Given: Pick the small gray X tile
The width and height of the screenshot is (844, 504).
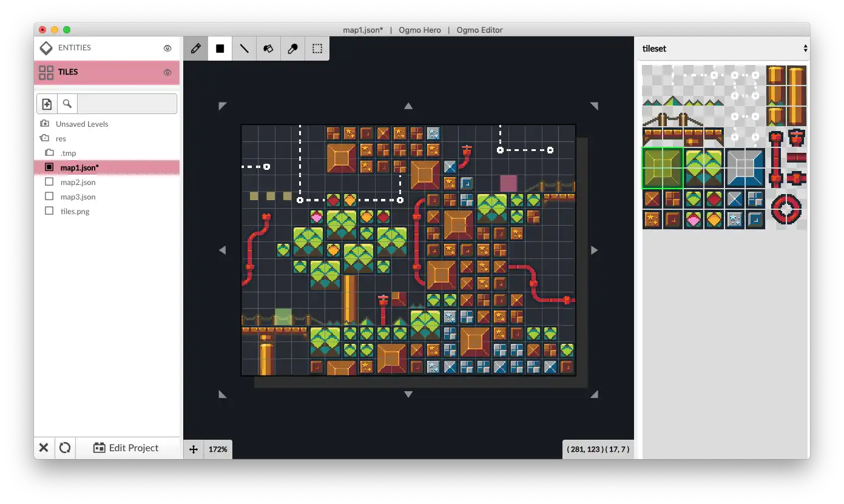Looking at the screenshot, I should 735,199.
